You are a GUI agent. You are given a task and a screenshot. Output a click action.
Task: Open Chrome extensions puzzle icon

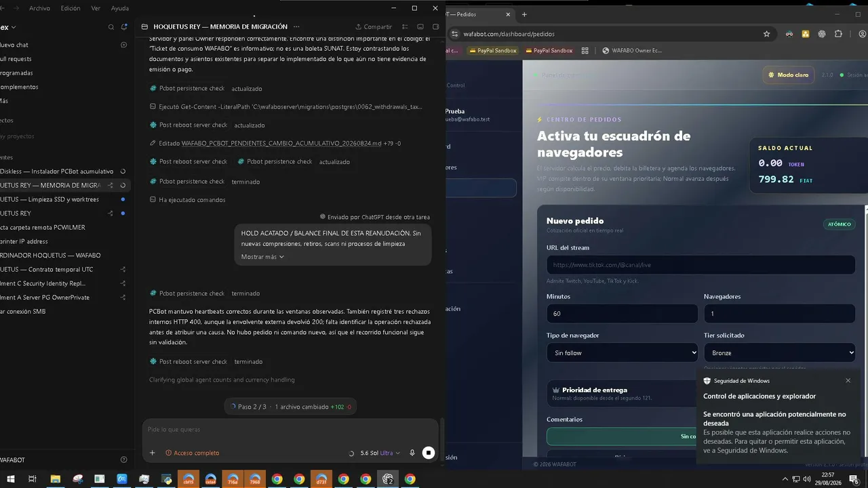click(838, 34)
